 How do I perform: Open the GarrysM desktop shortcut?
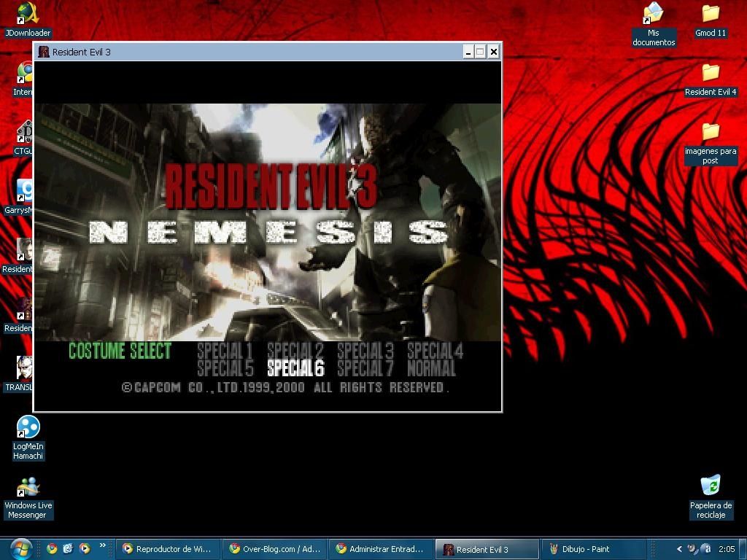click(x=19, y=197)
